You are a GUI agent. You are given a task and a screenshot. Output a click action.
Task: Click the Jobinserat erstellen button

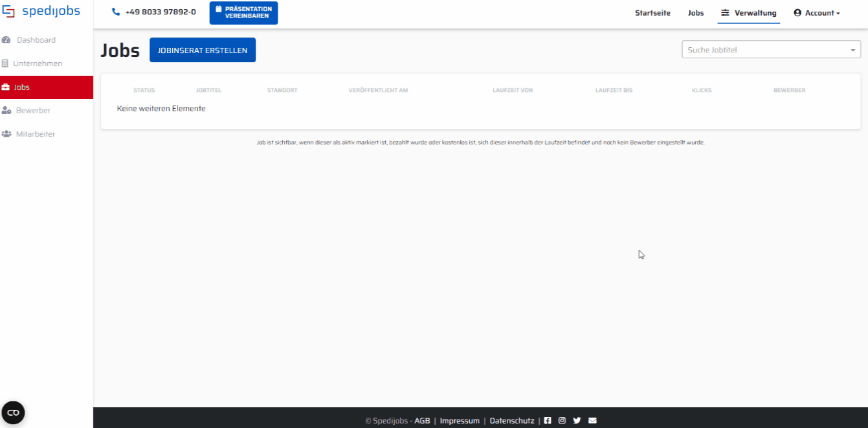tap(203, 51)
